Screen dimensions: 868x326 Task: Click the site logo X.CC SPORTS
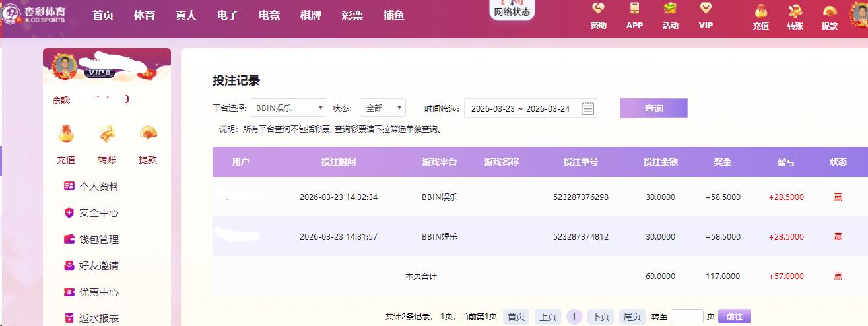34,15
